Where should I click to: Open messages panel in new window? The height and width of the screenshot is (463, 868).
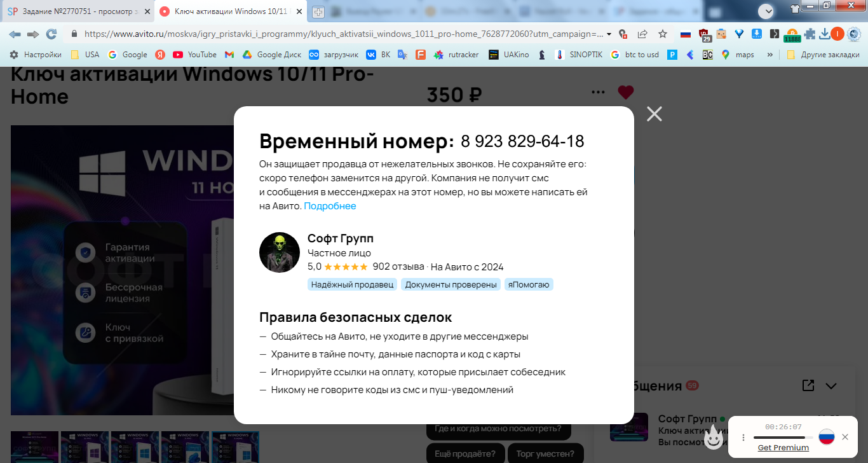click(808, 385)
